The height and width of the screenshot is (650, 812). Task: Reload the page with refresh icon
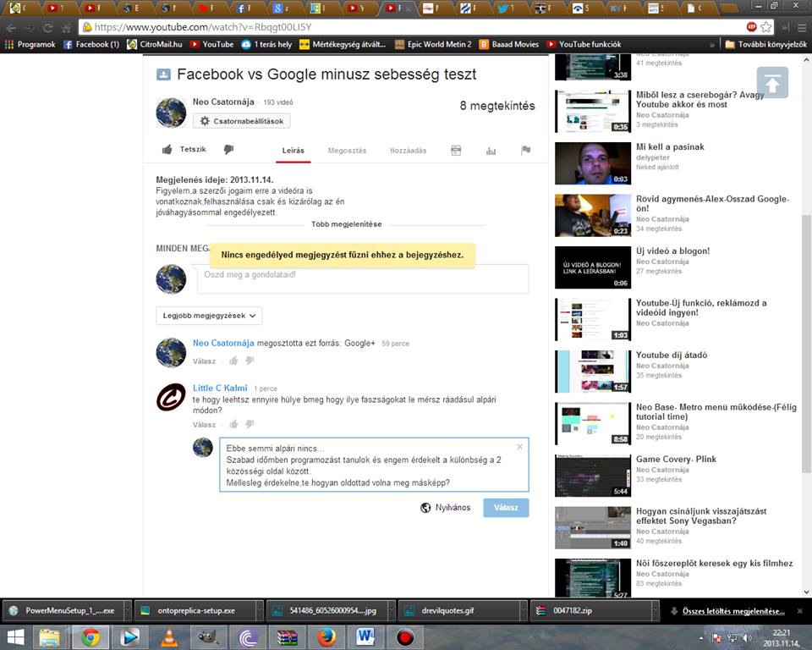point(48,27)
